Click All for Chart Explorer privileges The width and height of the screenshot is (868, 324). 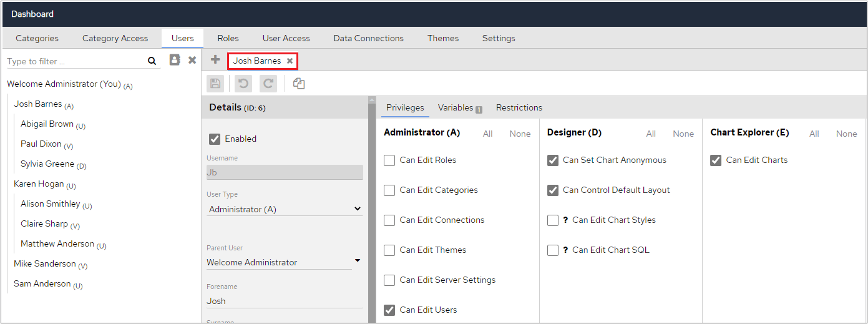coord(814,134)
